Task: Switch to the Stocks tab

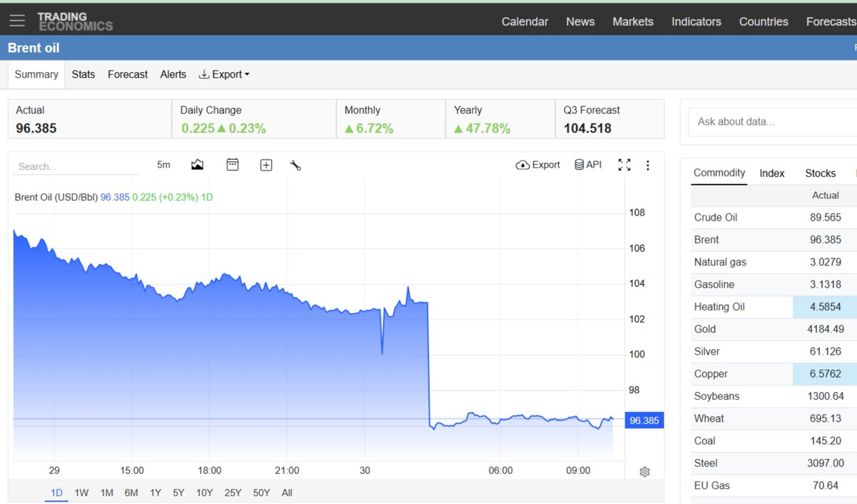Action: [821, 173]
